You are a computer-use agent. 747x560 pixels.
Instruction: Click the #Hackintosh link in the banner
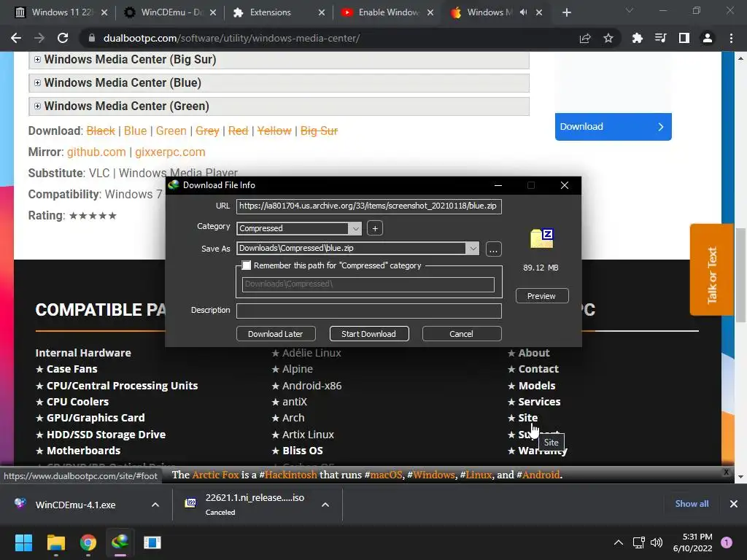pos(290,475)
